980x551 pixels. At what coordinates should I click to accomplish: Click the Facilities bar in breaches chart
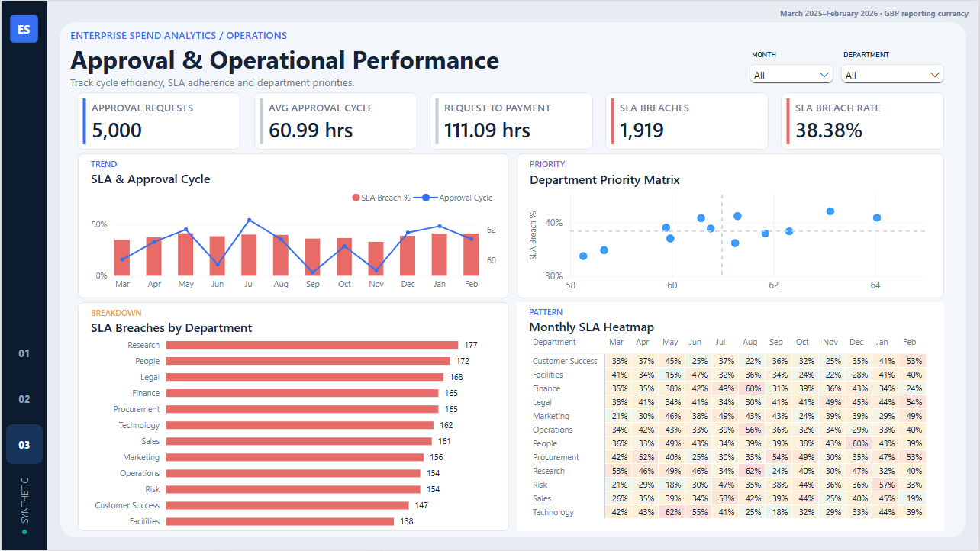coord(280,521)
